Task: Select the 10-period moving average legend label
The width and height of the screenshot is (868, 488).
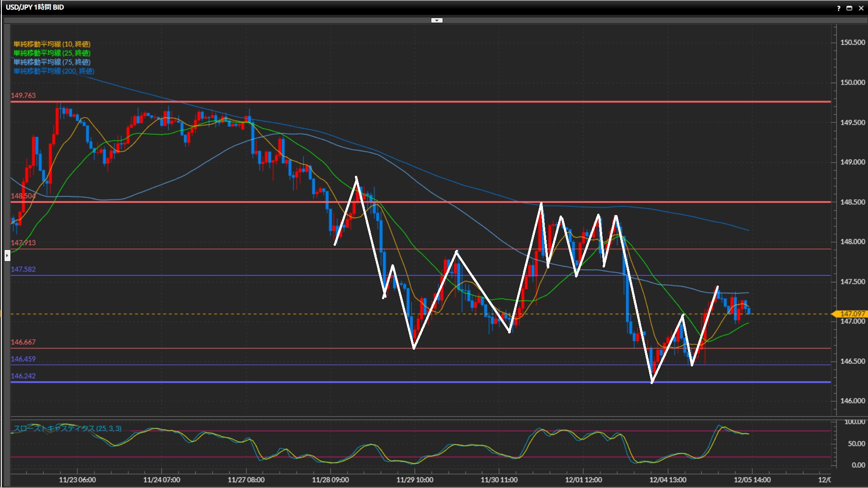Action: tap(52, 44)
